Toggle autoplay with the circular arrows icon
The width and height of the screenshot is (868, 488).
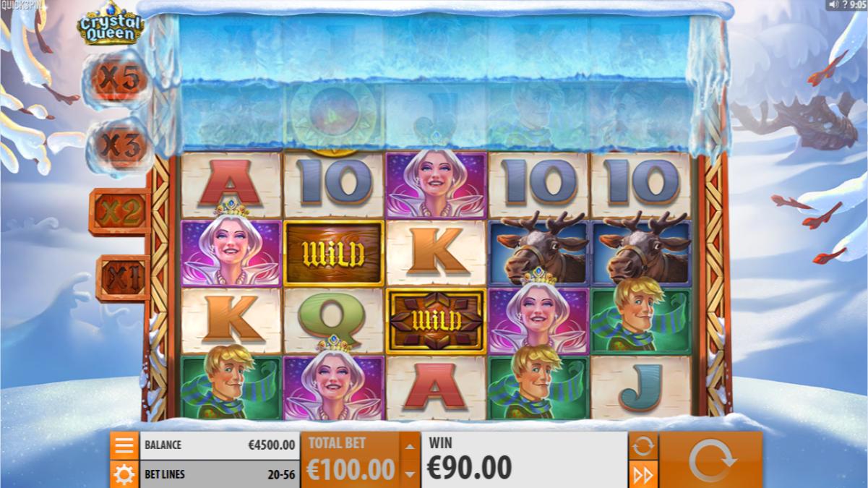point(643,446)
